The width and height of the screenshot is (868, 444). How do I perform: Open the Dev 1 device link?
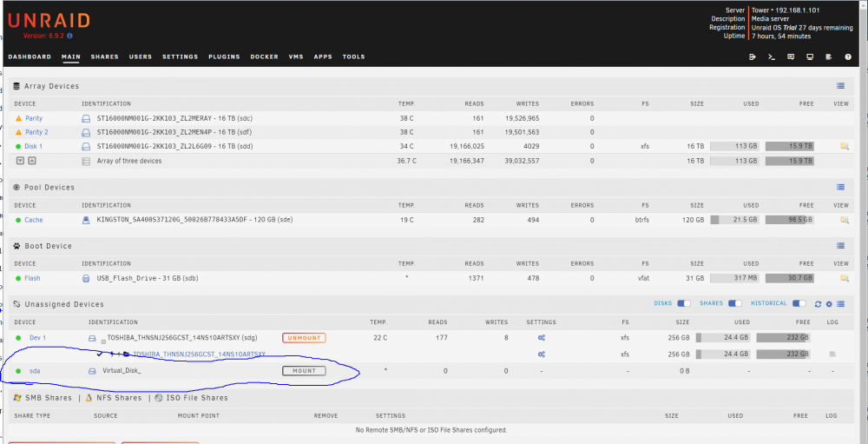point(37,338)
